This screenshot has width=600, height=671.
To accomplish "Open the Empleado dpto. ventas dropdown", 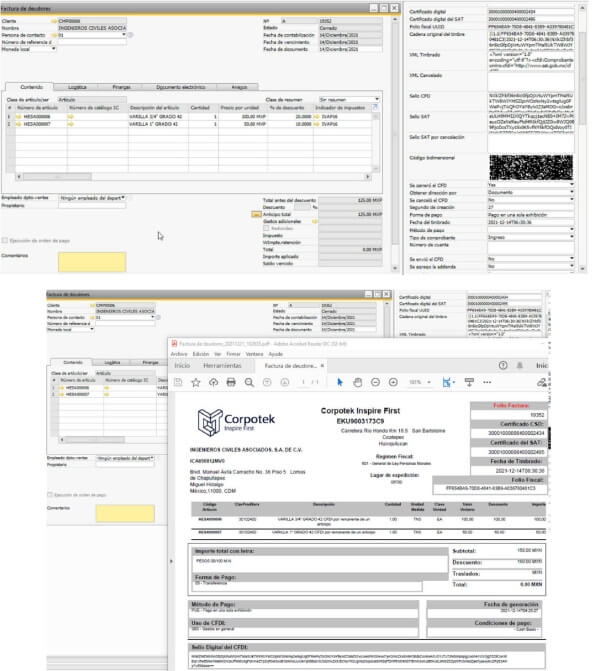I will 123,198.
